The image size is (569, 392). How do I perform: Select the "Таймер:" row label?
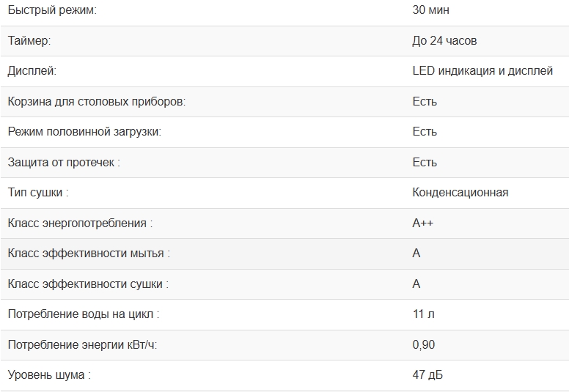29,41
